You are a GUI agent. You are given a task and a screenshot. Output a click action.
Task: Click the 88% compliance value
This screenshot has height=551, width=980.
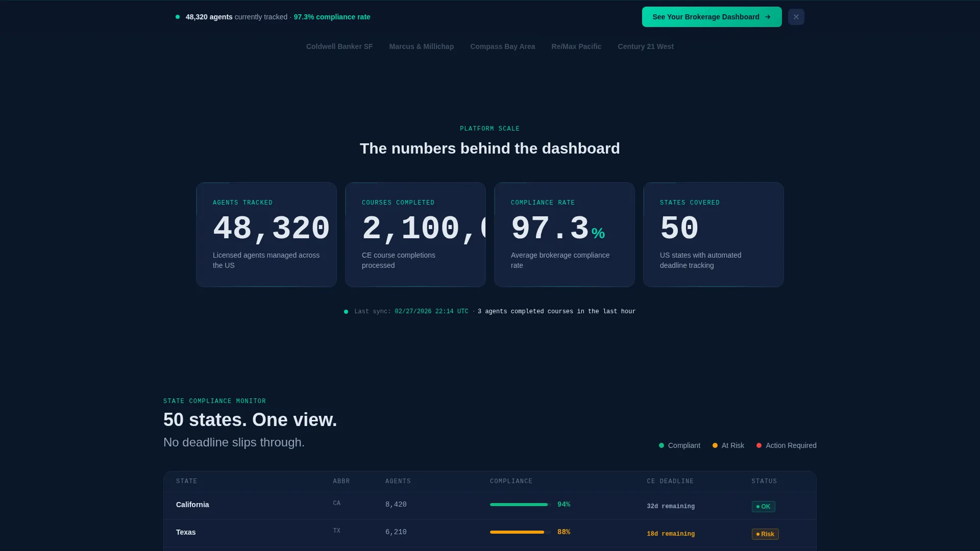[564, 532]
